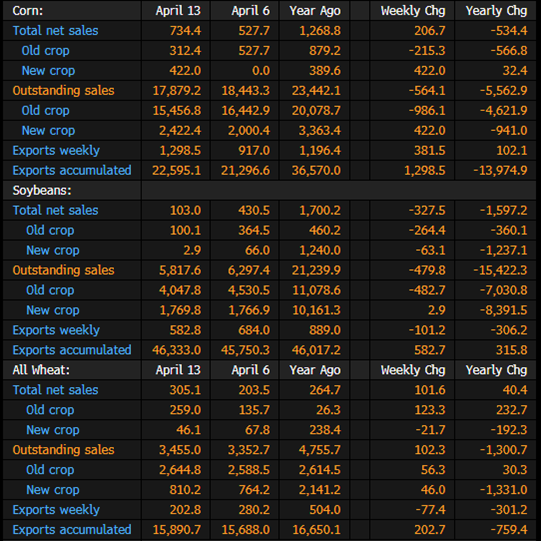Select Wheat Total net sales label
Viewport: 542px width, 542px height.
click(x=55, y=390)
